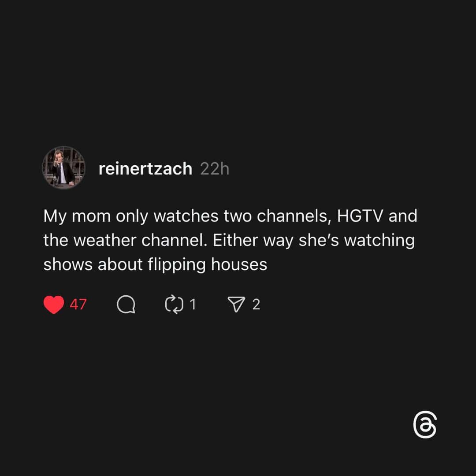This screenshot has height=476, width=476.
Task: Repost using the circular arrows icon
Action: [174, 304]
